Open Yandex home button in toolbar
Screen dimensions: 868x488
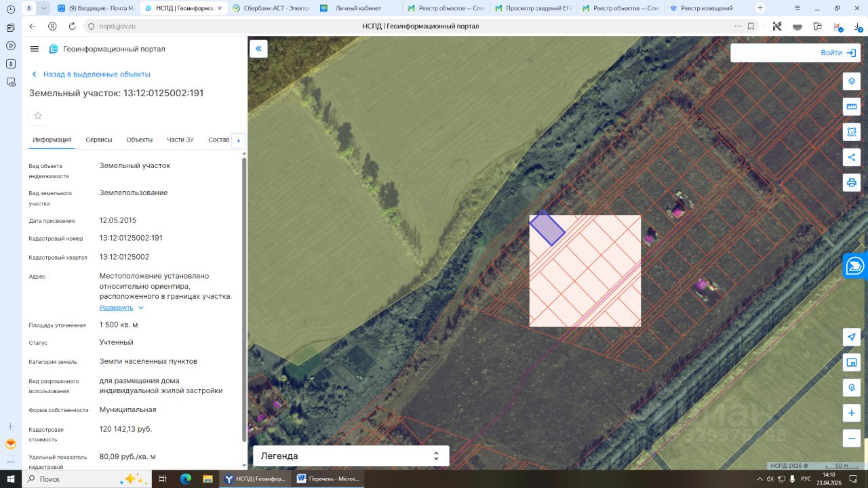[x=52, y=26]
